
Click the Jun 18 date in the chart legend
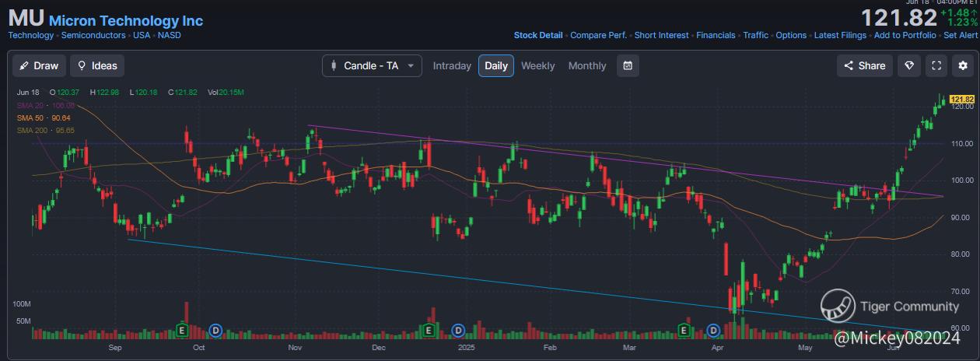coord(29,93)
